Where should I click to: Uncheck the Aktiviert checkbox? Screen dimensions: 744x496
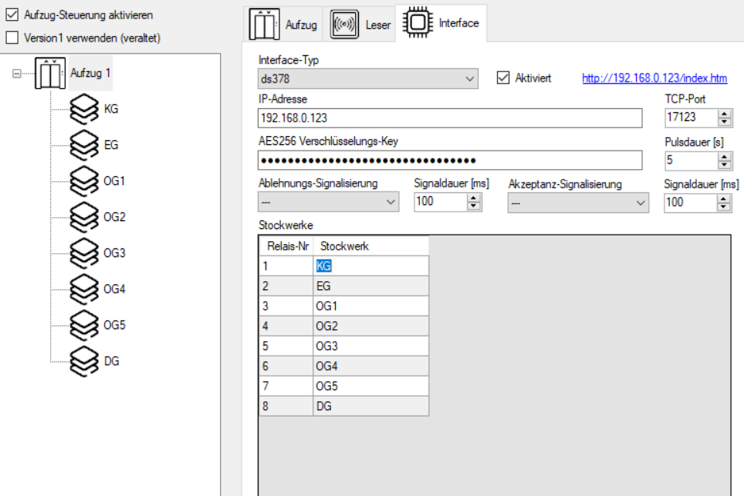(503, 78)
